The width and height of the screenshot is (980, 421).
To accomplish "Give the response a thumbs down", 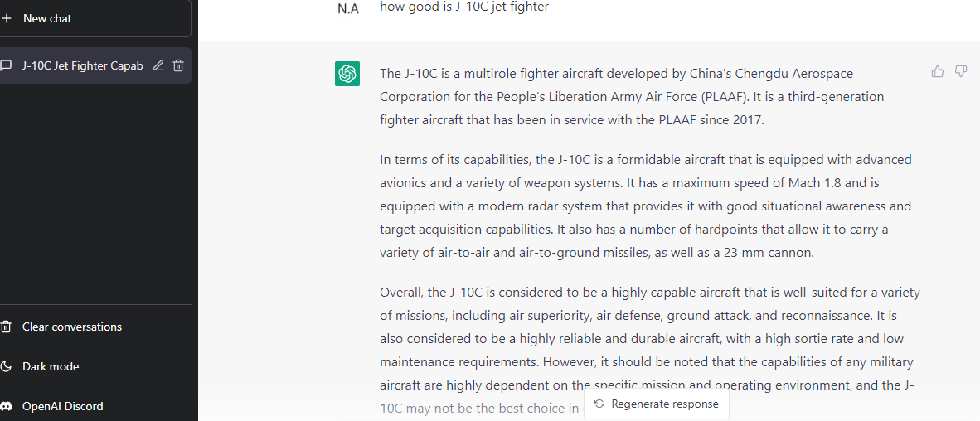I will coord(961,72).
